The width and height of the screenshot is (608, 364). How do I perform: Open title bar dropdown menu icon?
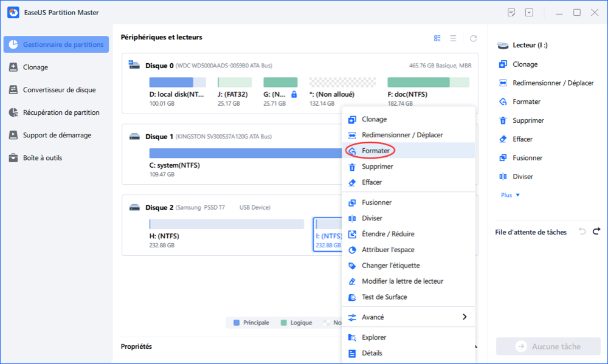[529, 13]
